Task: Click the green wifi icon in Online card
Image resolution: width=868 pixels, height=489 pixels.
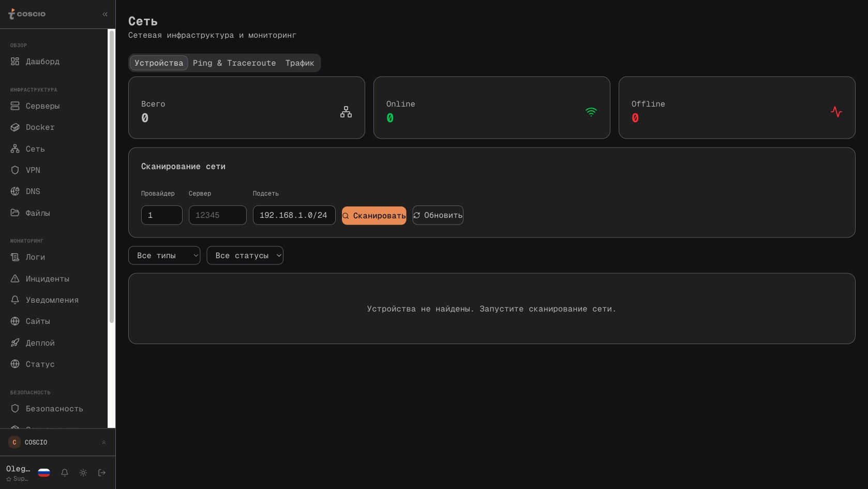Action: (591, 112)
